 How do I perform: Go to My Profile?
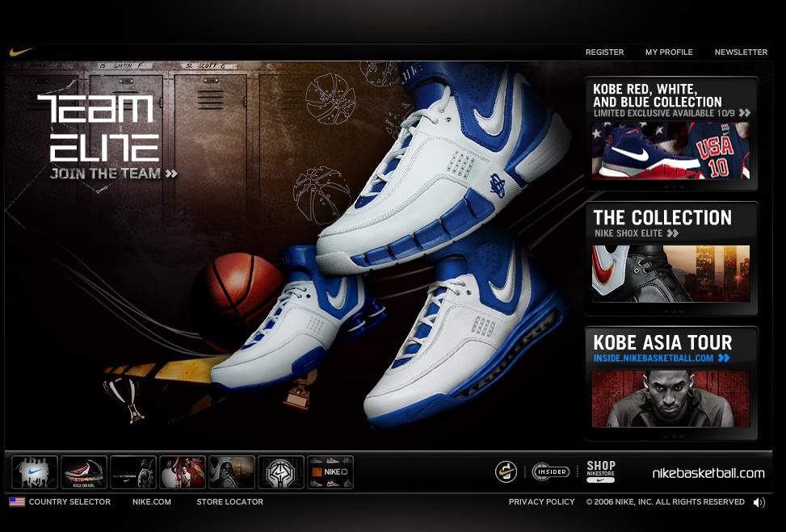pyautogui.click(x=669, y=52)
